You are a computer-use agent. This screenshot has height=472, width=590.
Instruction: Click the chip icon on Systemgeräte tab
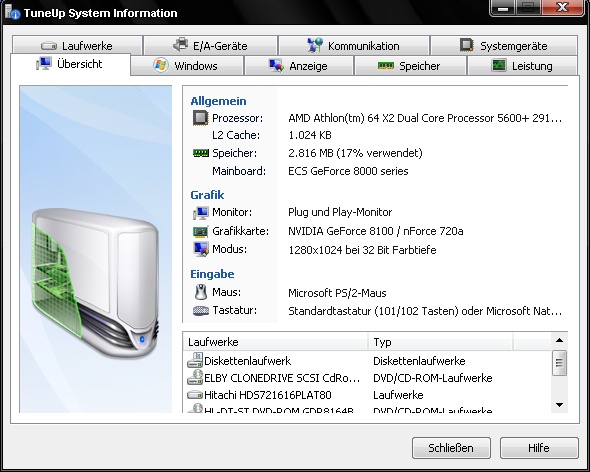coord(467,45)
